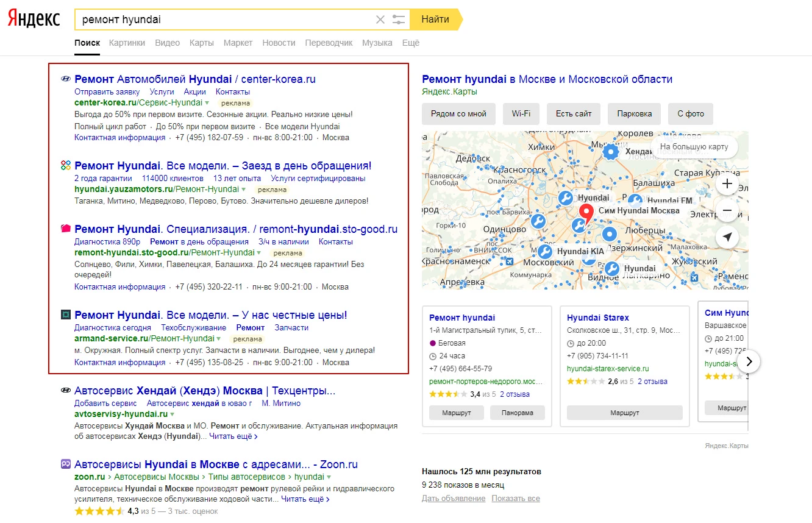Click 'Маршрут' button for Hyundai Starex

pos(624,413)
